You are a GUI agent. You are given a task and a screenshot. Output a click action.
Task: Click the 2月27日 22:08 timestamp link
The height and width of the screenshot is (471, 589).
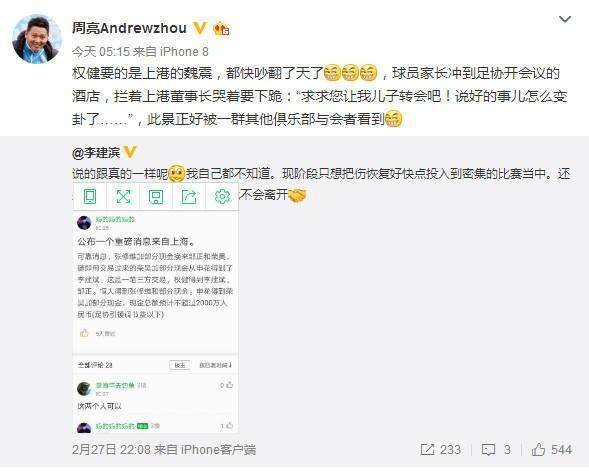pyautogui.click(x=111, y=450)
